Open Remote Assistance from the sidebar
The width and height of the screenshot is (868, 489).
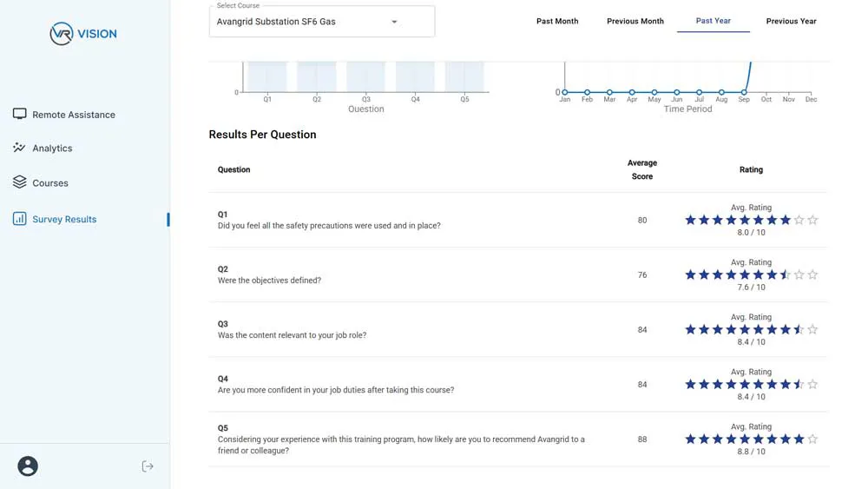tap(74, 115)
